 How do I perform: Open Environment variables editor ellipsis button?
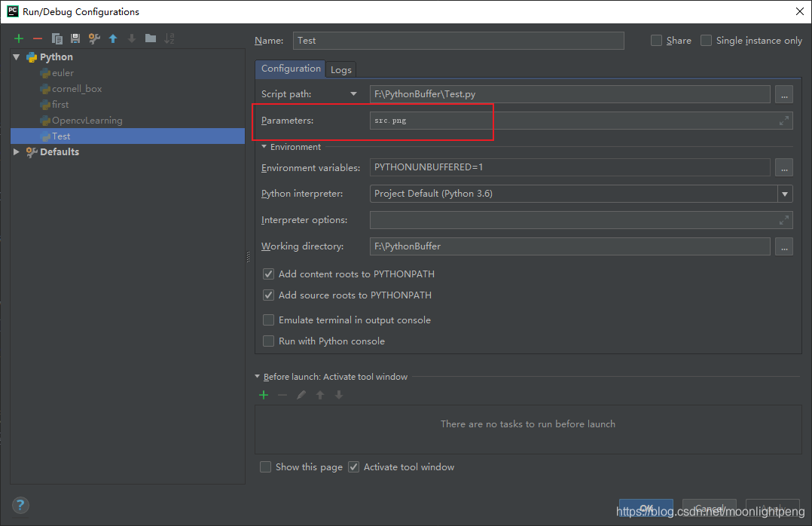(x=784, y=167)
